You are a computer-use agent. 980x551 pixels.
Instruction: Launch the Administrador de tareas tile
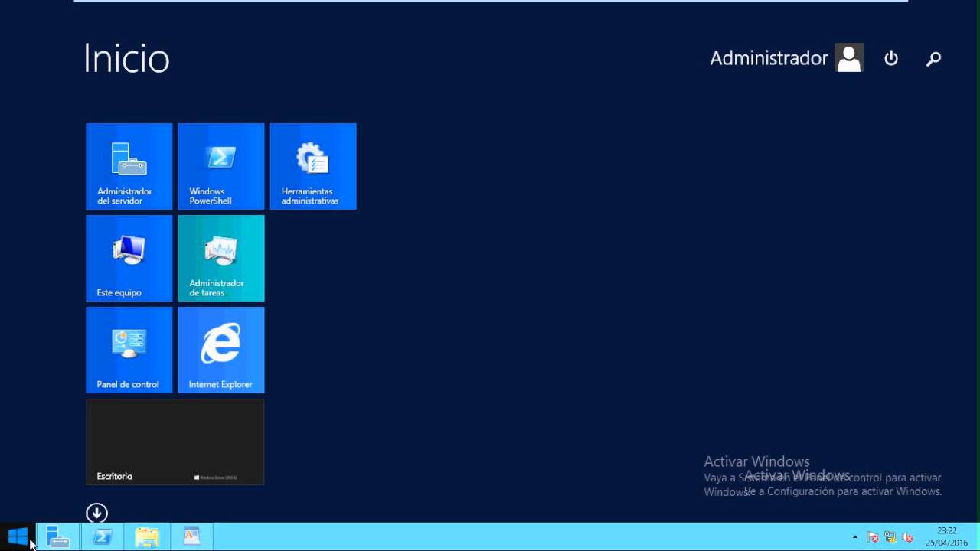(x=221, y=258)
